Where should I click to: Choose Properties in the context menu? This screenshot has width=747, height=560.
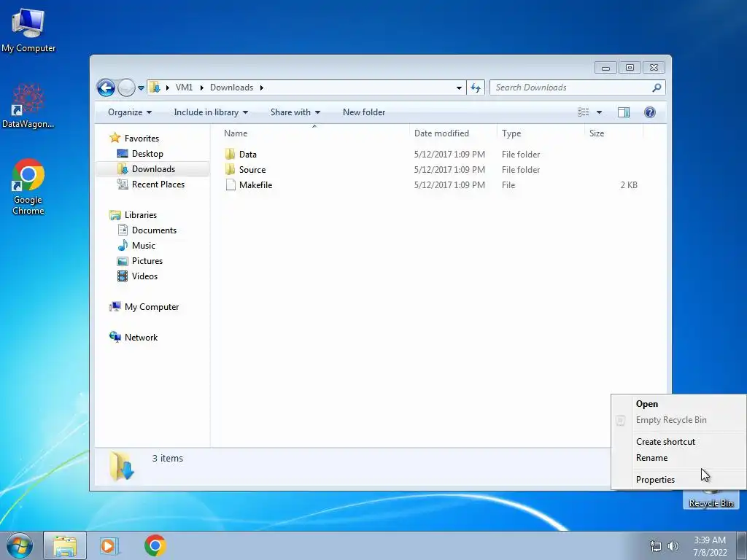678,480
